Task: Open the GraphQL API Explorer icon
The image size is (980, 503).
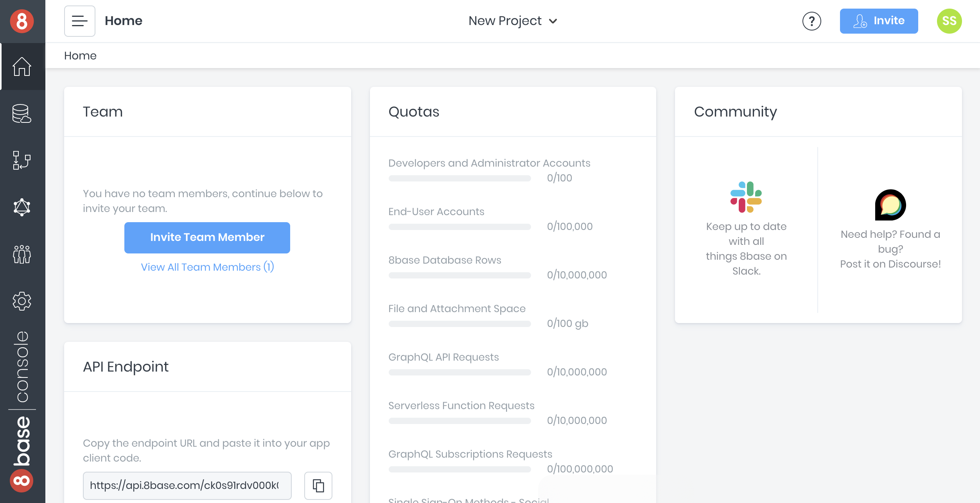Action: point(22,207)
